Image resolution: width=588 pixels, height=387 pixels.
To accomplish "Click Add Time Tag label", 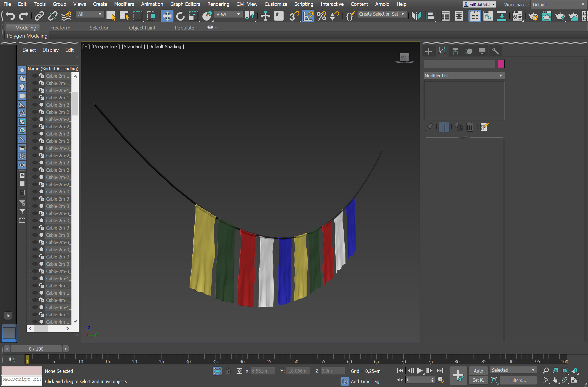I will pos(365,381).
